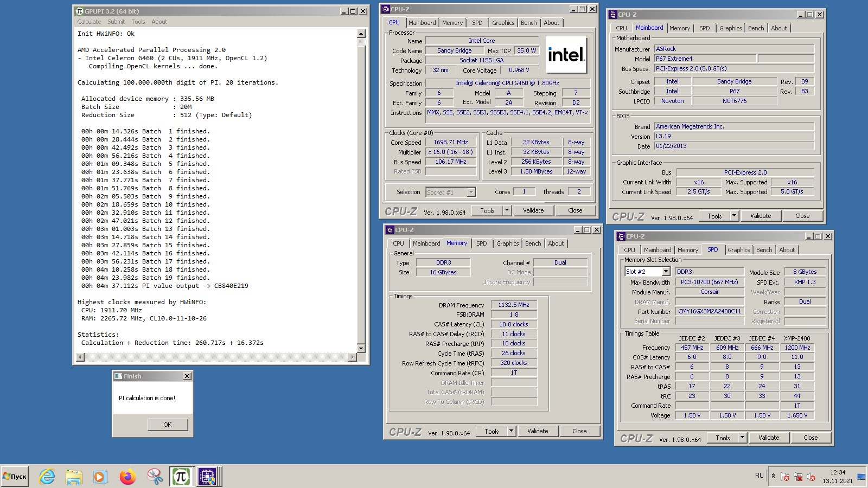Click Show Desktop icon at tray edge
The image size is (868, 488).
(x=861, y=477)
